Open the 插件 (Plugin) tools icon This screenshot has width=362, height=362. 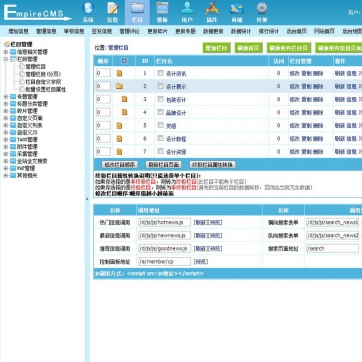tap(212, 8)
